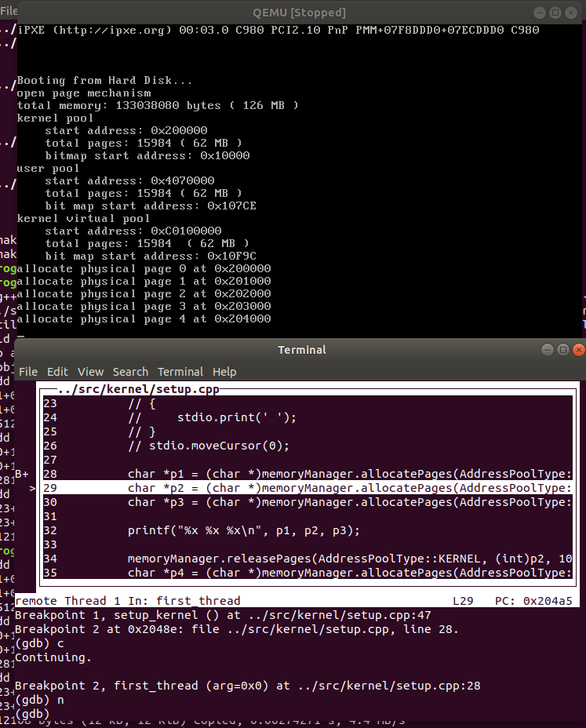
Task: Click the B+ breakpoint marker at line 28
Action: tap(22, 474)
